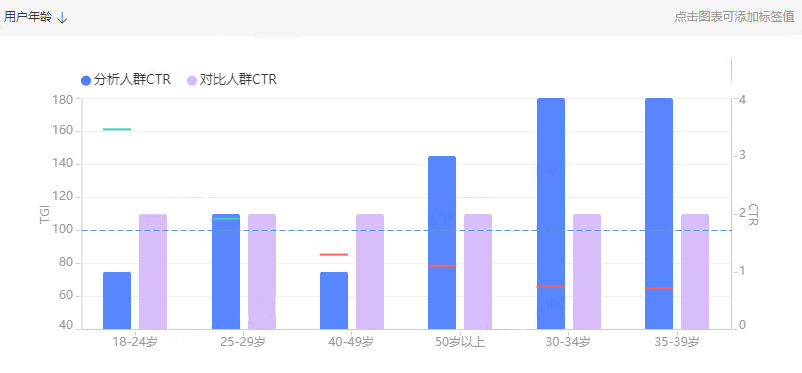Click the 35-39岁 axis label
802x373 pixels.
pos(676,342)
